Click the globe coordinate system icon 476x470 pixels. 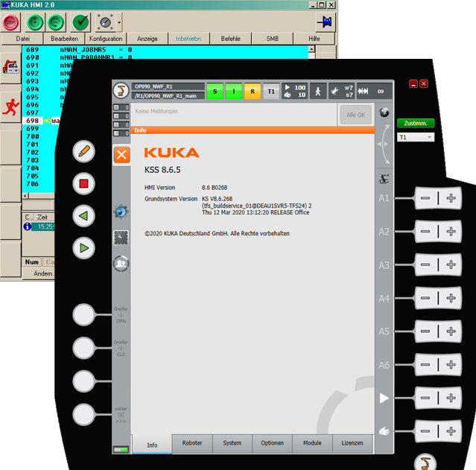[384, 112]
